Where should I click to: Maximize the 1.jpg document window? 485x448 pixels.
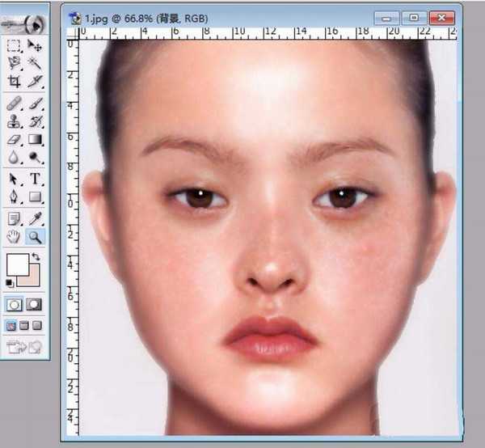(415, 15)
